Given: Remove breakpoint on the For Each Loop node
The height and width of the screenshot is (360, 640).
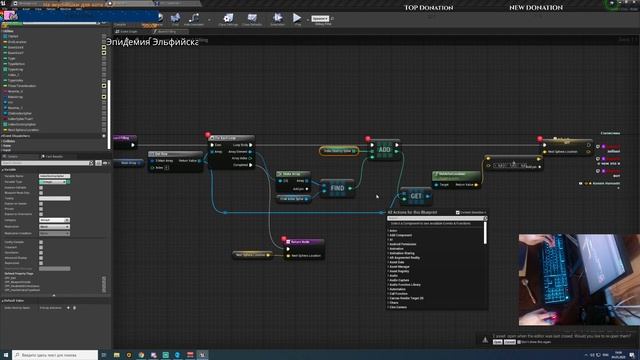Looking at the screenshot, I should point(208,135).
